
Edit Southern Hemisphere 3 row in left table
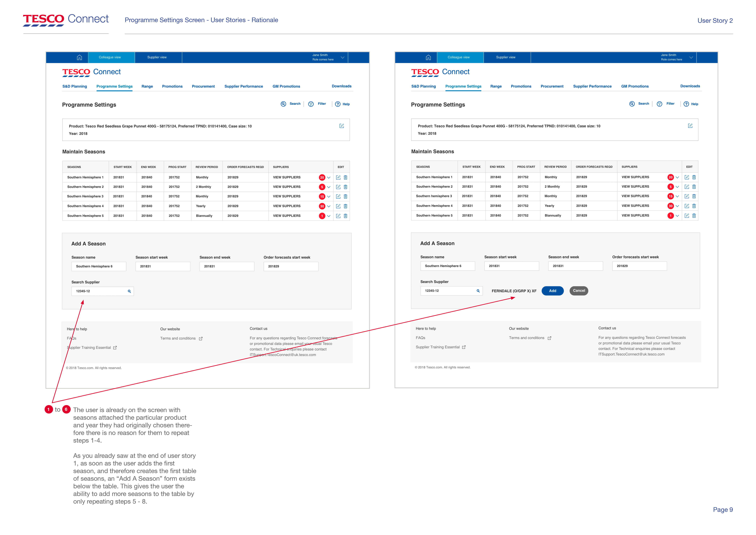point(338,196)
